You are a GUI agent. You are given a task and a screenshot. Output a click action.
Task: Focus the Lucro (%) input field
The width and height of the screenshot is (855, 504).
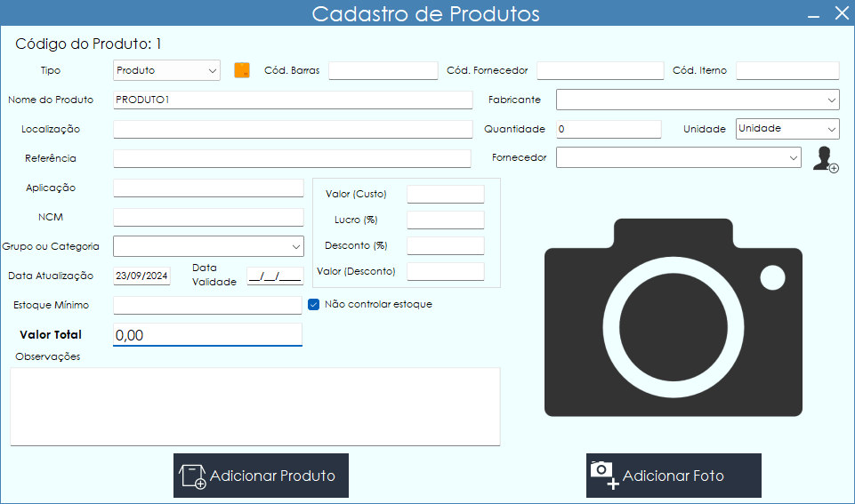(x=445, y=220)
